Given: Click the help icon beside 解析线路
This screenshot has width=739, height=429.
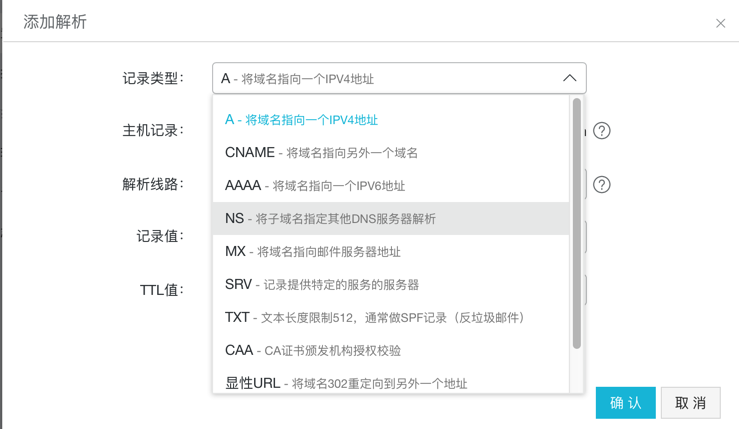Looking at the screenshot, I should (602, 185).
